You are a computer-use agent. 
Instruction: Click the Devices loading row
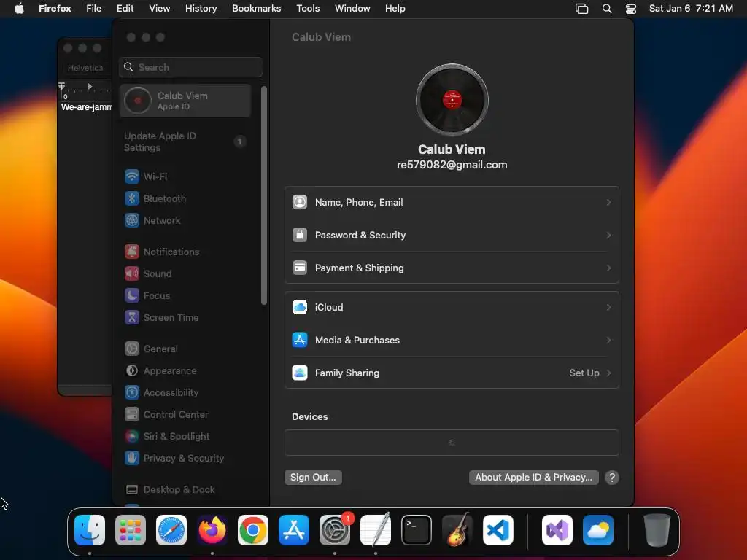point(452,443)
